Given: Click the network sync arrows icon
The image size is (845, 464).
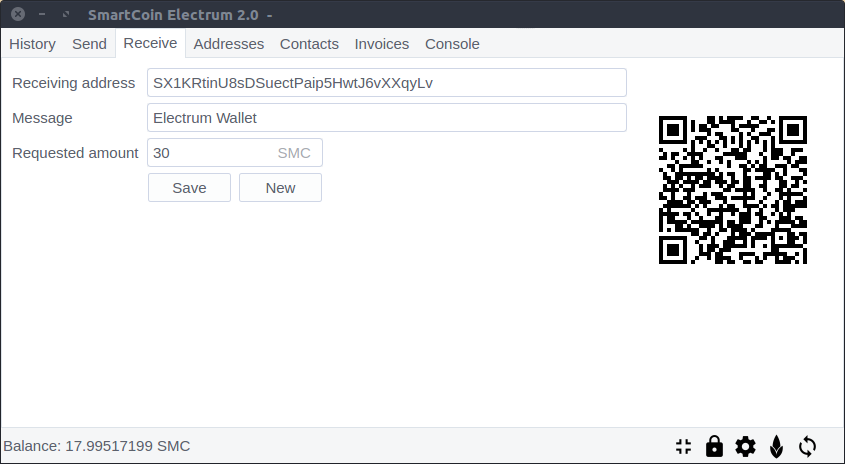Looking at the screenshot, I should [807, 446].
